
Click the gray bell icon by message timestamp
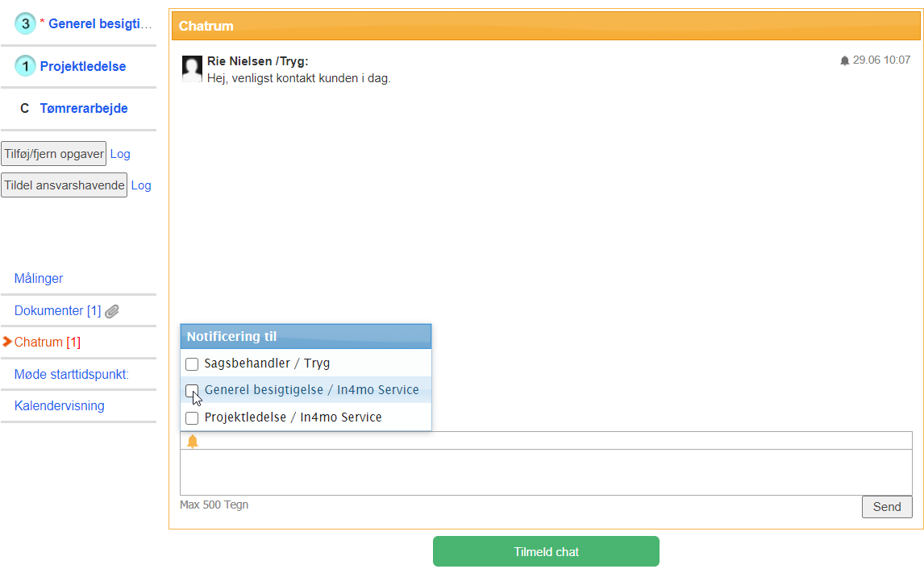pos(844,60)
